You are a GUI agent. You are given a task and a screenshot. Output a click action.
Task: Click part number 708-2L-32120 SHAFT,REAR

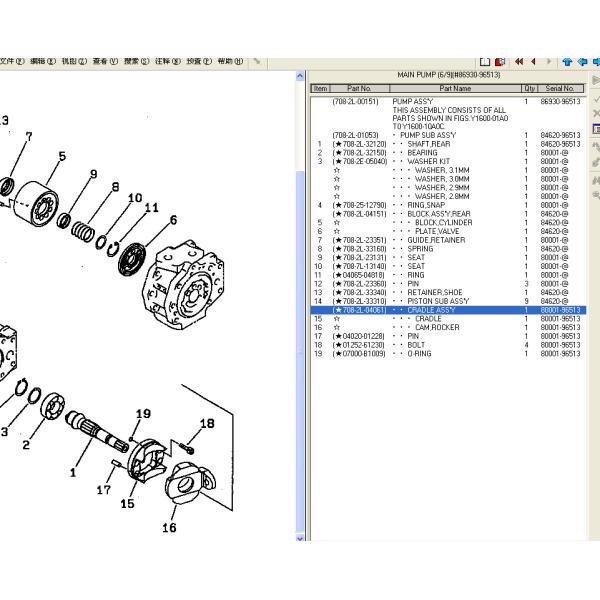pos(359,145)
